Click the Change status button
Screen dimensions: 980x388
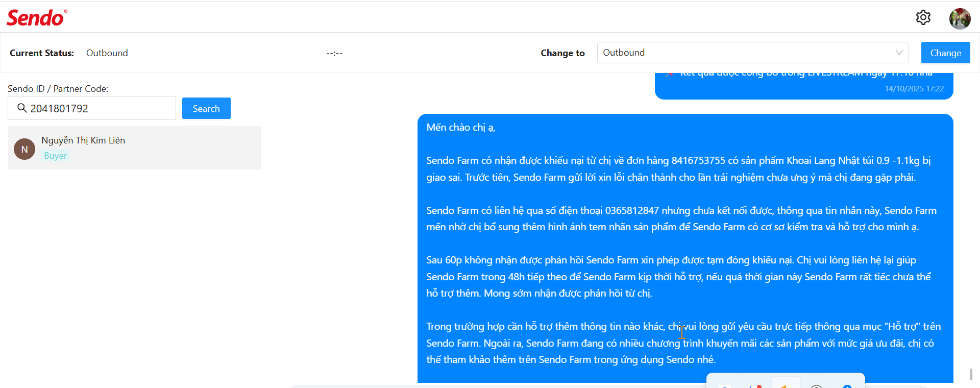[x=945, y=53]
